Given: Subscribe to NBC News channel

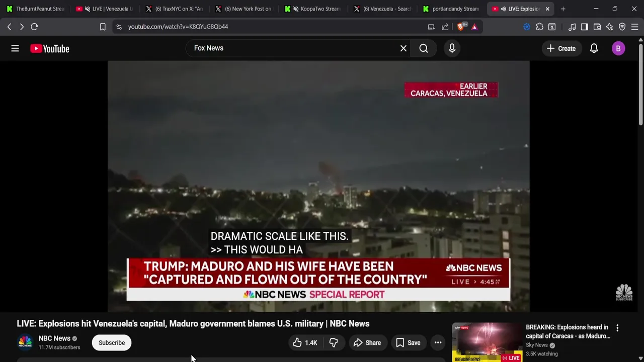Looking at the screenshot, I should coord(112,343).
